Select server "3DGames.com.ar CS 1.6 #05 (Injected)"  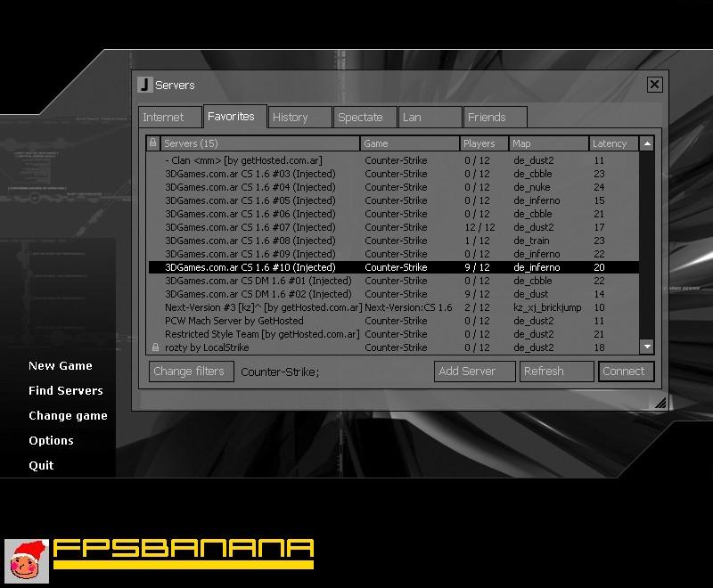[394, 200]
